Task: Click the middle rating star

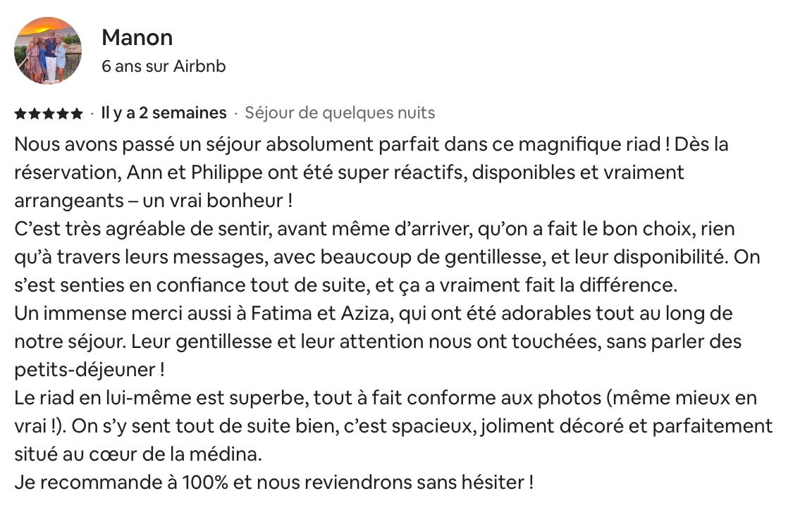Action: pos(49,113)
